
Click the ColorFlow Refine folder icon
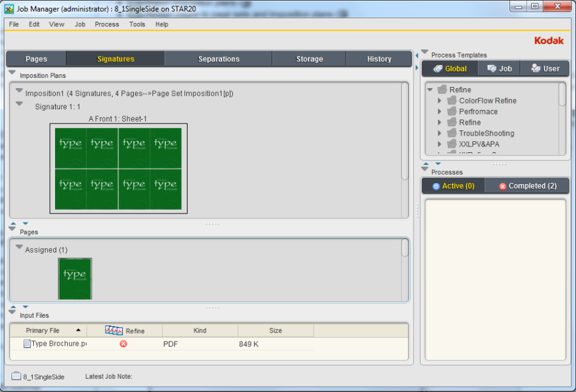(x=452, y=101)
